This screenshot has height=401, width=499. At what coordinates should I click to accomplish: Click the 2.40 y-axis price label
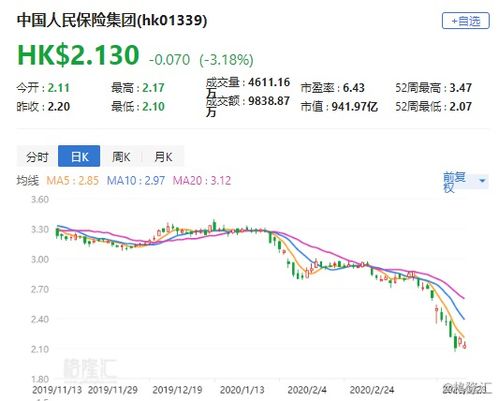point(40,319)
